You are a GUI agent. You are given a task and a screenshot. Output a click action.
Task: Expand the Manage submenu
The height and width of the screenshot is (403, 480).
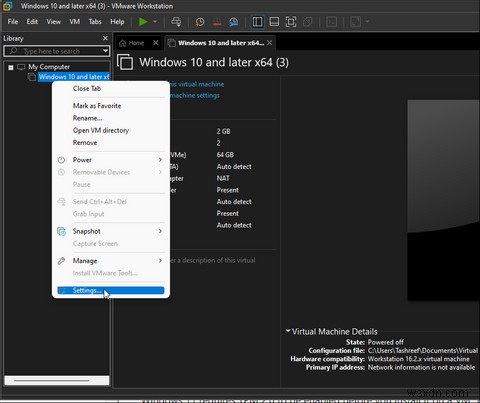point(111,261)
